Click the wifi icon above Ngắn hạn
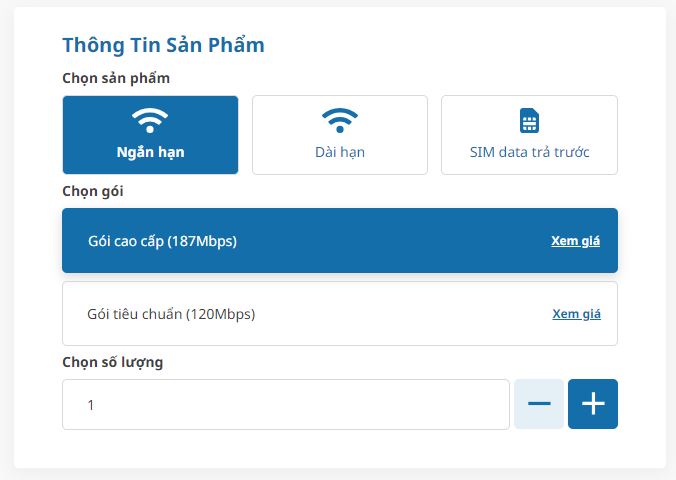The image size is (676, 480). click(150, 121)
